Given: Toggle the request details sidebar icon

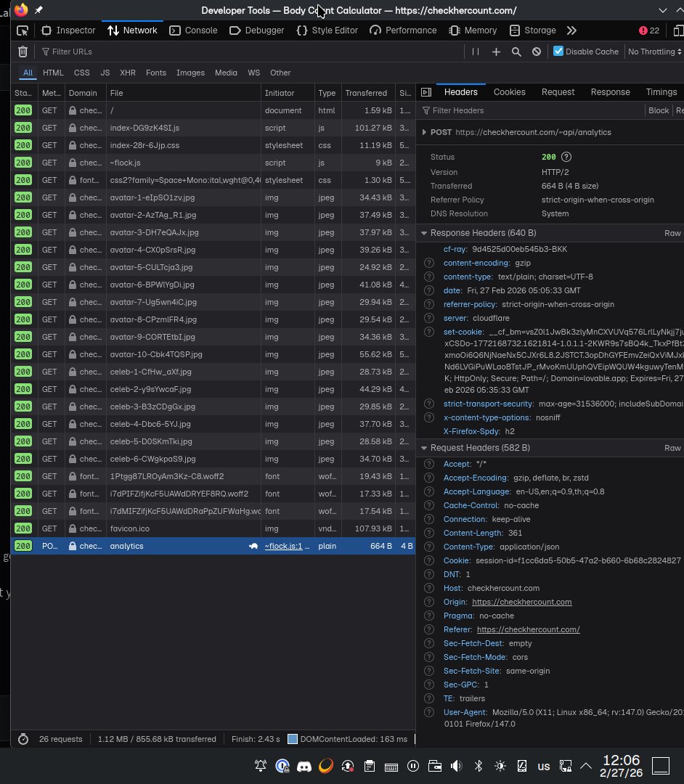Looking at the screenshot, I should click(426, 92).
